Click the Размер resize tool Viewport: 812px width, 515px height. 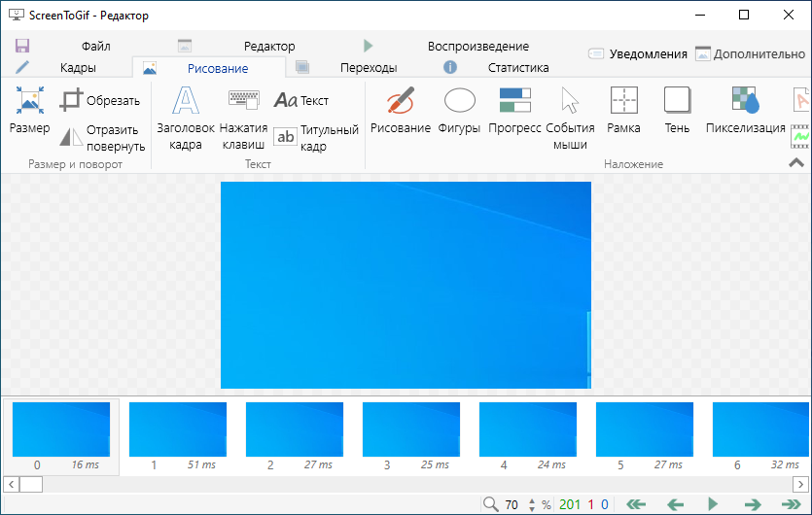pos(29,111)
